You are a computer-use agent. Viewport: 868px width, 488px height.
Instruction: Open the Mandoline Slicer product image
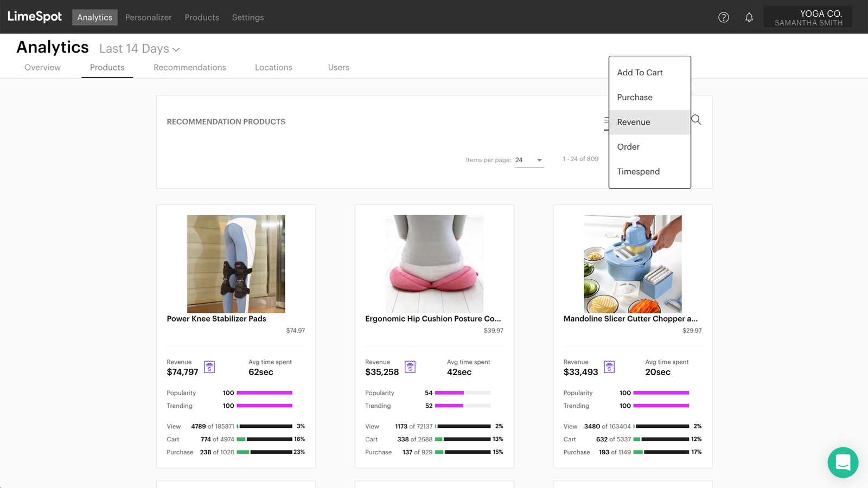pyautogui.click(x=633, y=264)
